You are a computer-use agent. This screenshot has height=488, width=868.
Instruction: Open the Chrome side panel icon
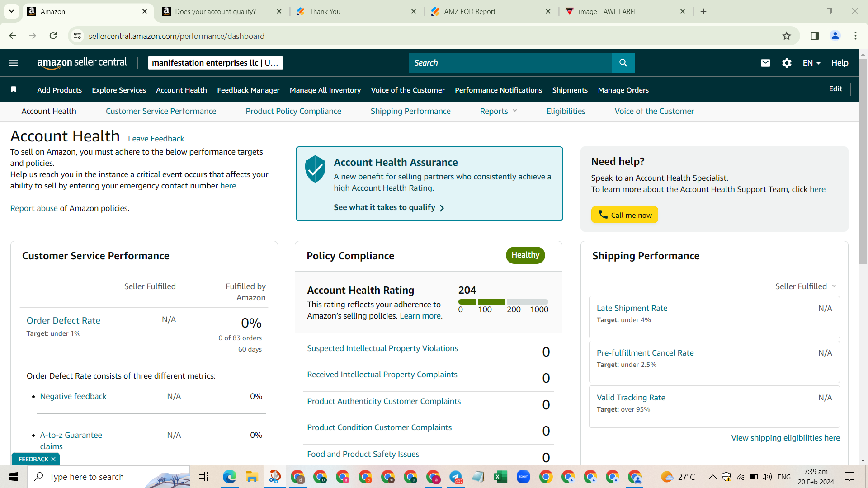point(815,36)
